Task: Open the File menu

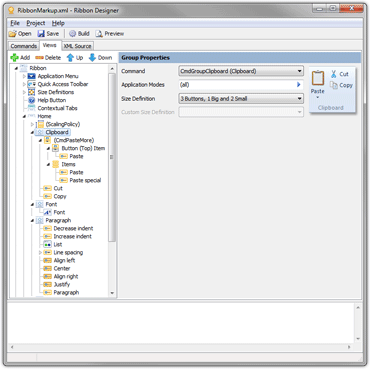Action: coord(15,23)
